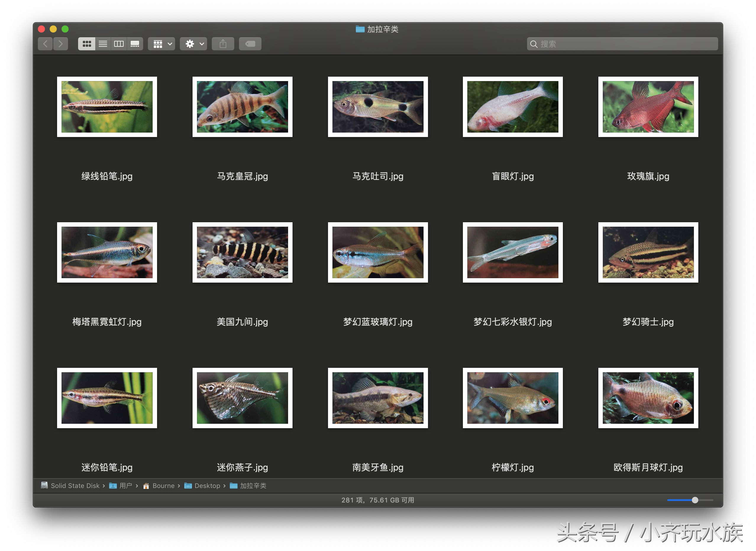
Task: Click the file name 梦幻骑士.jpg
Action: [648, 322]
